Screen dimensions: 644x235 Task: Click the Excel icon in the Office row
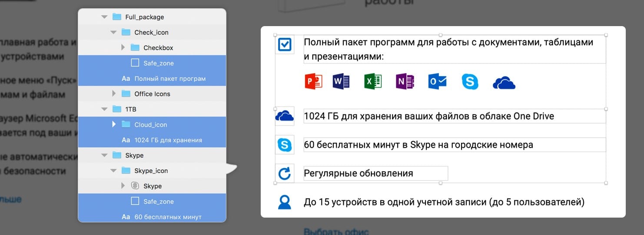point(373,81)
